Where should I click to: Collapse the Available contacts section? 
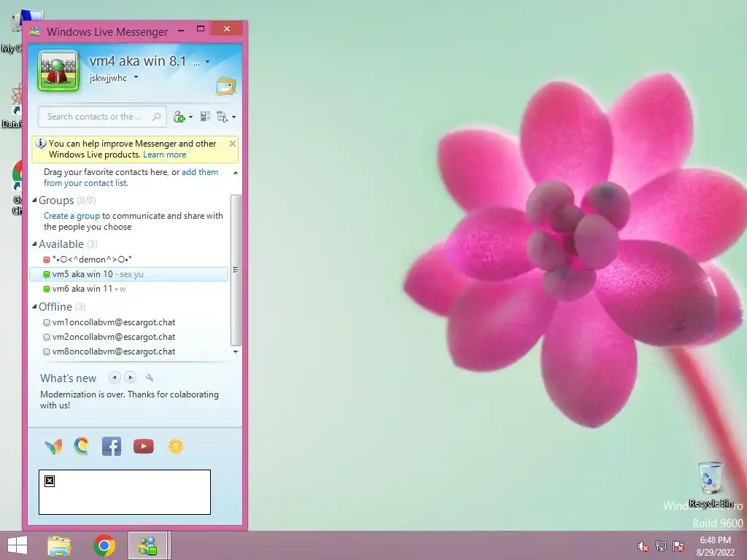[x=34, y=244]
